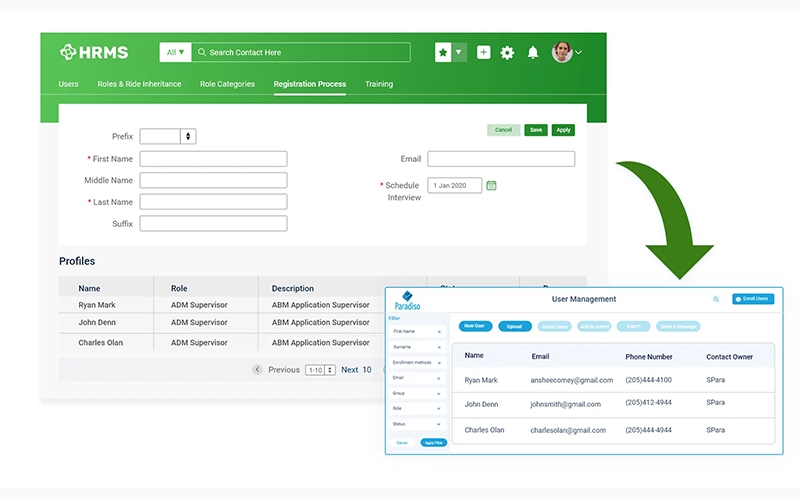
Task: Click the Last Name input field
Action: pos(213,202)
